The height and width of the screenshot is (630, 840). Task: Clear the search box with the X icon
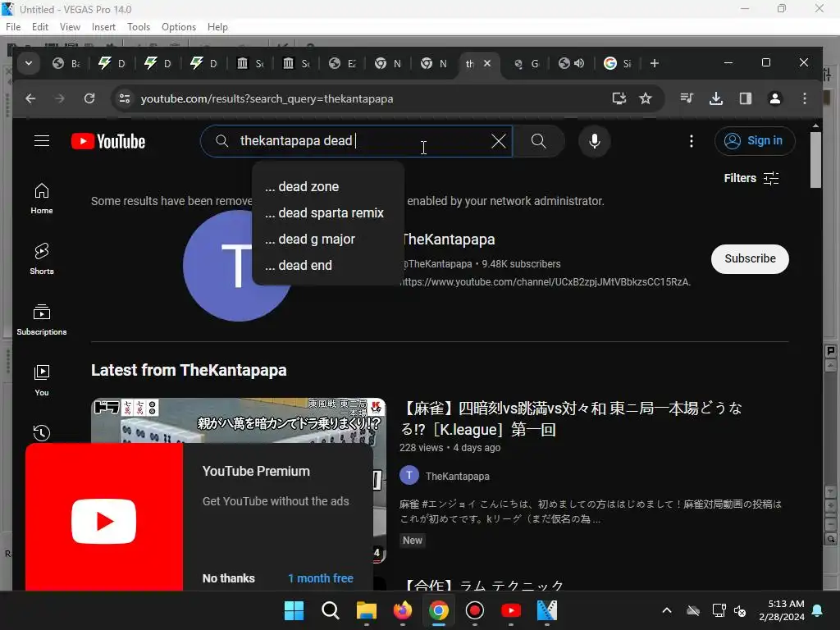(x=498, y=141)
